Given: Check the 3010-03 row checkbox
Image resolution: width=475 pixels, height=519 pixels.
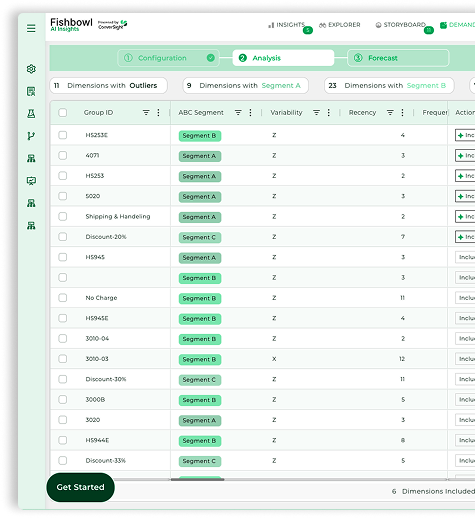Looking at the screenshot, I should (62, 359).
